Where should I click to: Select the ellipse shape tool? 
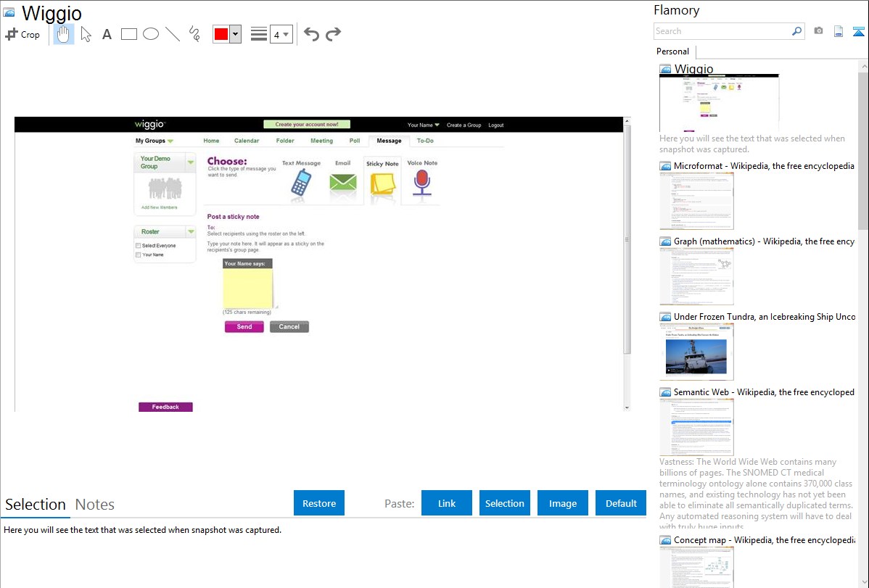(x=151, y=34)
